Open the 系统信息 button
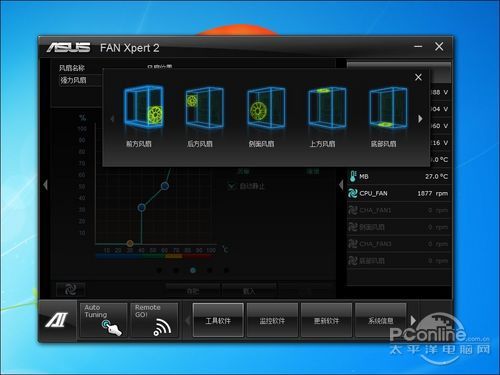Image resolution: width=500 pixels, height=375 pixels. 380,320
